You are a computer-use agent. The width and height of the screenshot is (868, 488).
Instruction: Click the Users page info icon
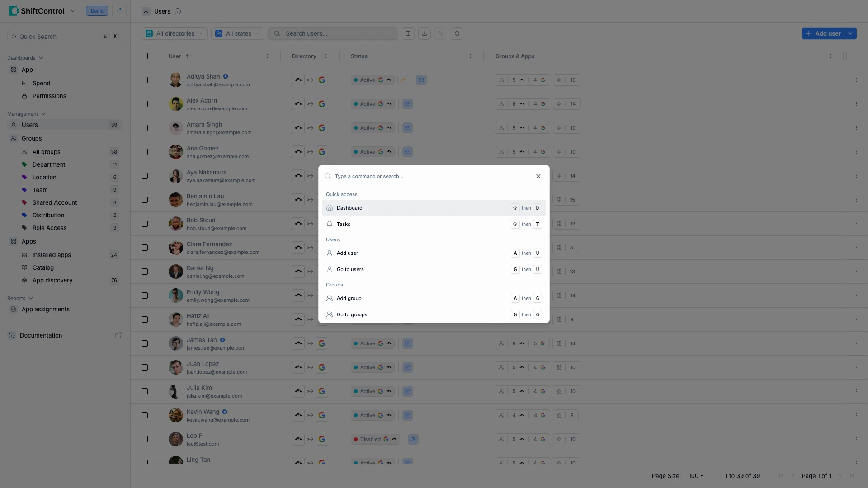point(178,11)
